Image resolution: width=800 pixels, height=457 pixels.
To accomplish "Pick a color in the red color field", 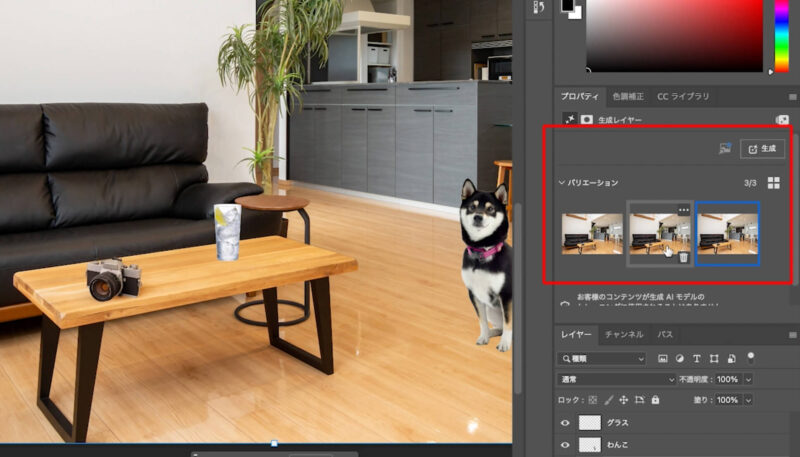I will [674, 35].
